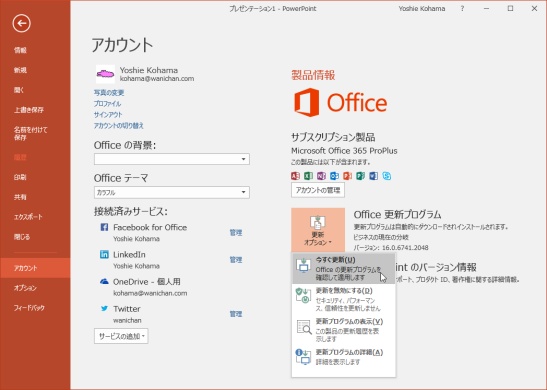Open the Office の背景 dropdown
The height and width of the screenshot is (390, 547).
(172, 159)
